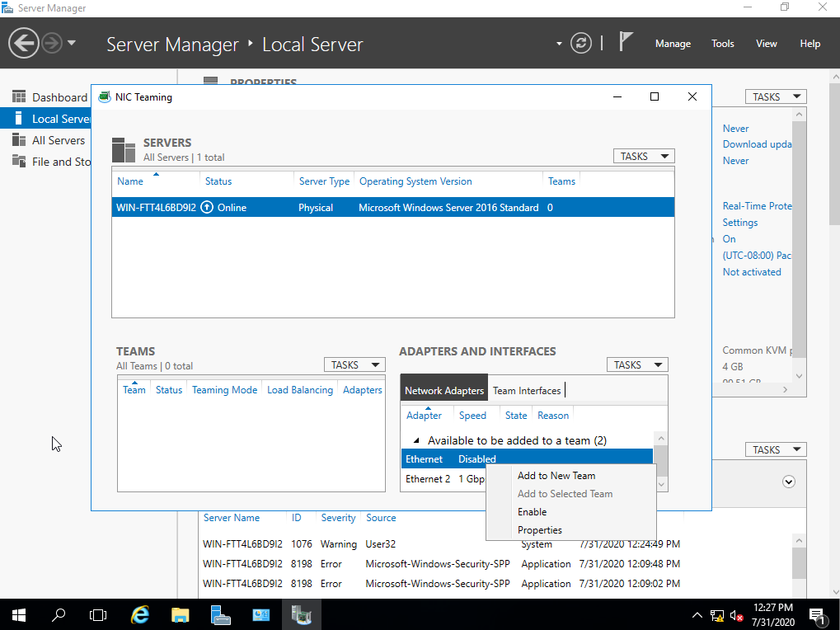Sort teams by Teaming Mode column
Viewport: 840px width, 630px height.
point(224,390)
